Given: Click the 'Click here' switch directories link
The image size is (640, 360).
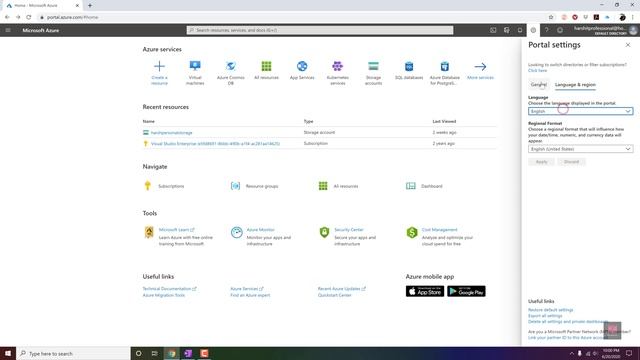Looking at the screenshot, I should pos(537,71).
